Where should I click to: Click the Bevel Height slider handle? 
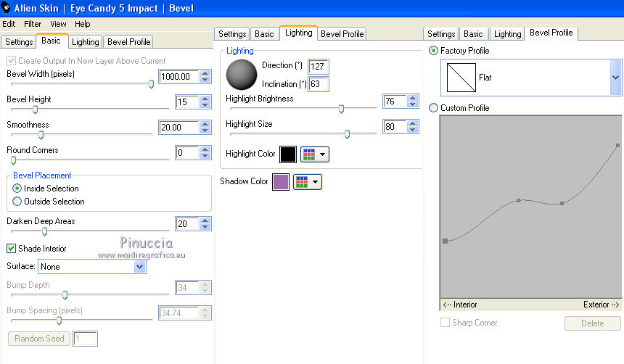pos(35,109)
